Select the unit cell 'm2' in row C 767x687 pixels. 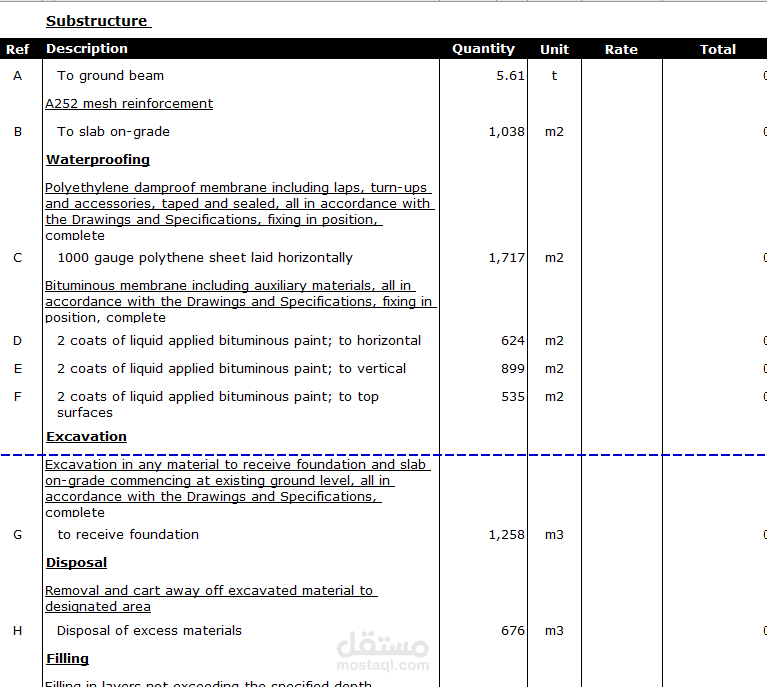[x=554, y=257]
